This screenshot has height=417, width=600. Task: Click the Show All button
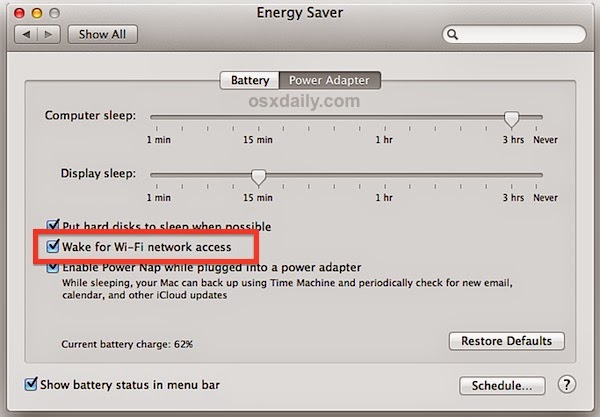point(103,34)
